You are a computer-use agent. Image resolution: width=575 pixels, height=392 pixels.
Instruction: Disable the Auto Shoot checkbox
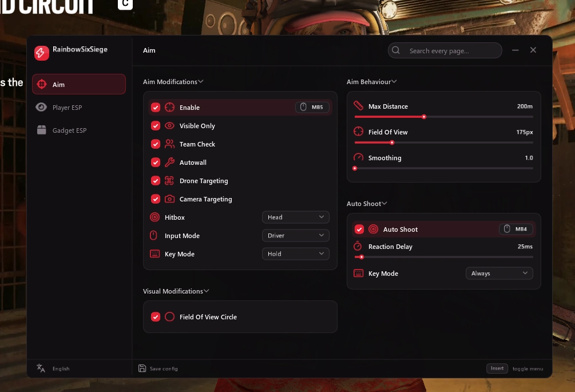point(359,229)
